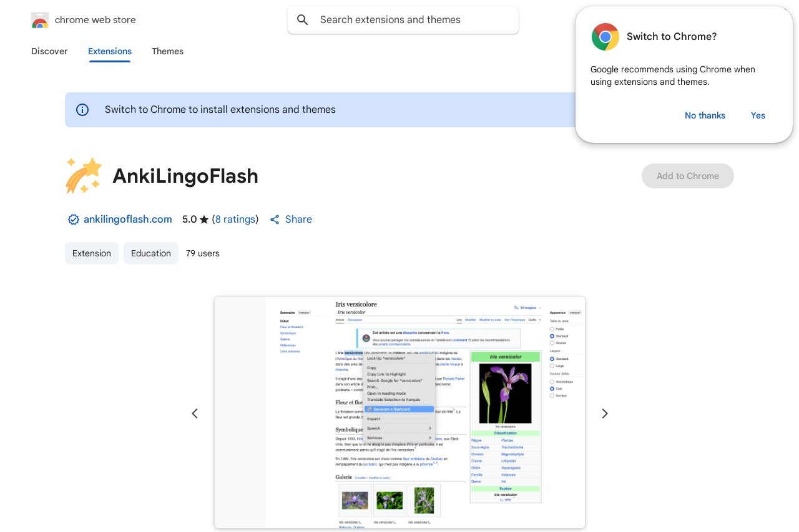Click the rating star icon
Screen dimensions: 799x532
click(204, 220)
